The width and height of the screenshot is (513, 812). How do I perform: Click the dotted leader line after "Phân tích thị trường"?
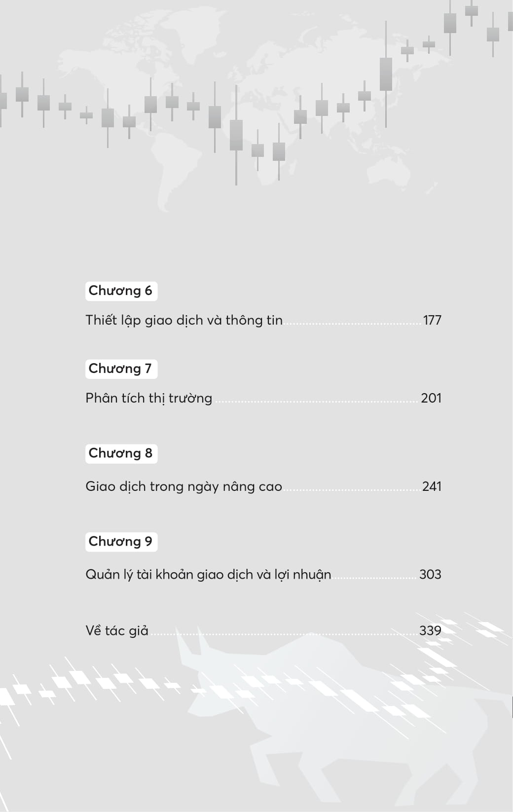pyautogui.click(x=316, y=400)
